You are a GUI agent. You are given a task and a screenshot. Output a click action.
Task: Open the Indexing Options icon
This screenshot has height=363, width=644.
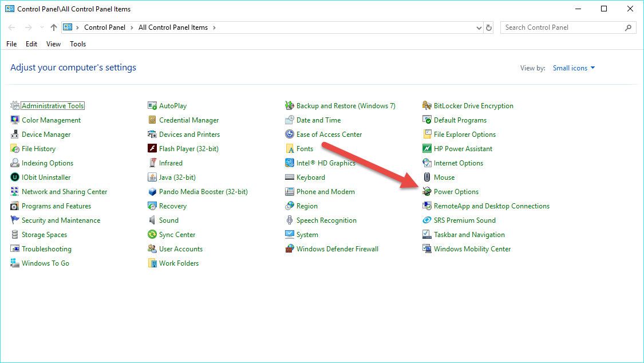(15, 163)
